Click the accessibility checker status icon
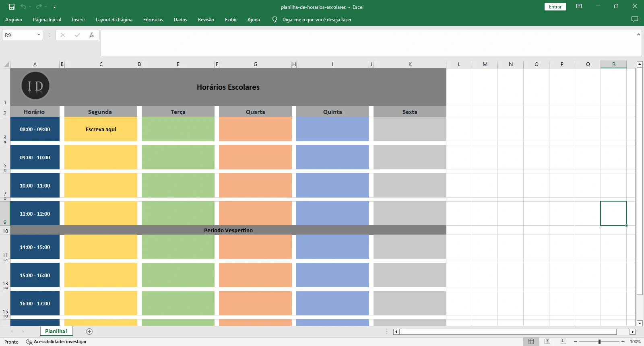 29,342
